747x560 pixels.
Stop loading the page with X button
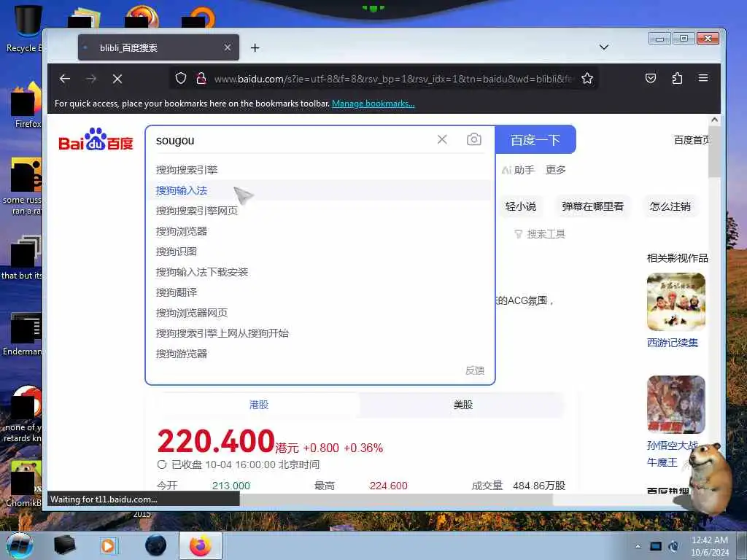click(x=117, y=79)
